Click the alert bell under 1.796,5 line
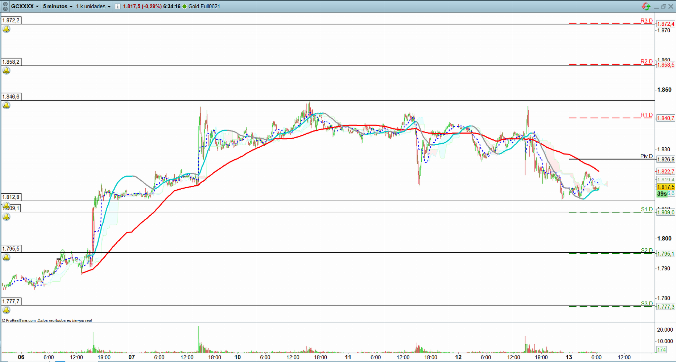Image resolution: width=676 pixels, height=362 pixels. (6, 257)
